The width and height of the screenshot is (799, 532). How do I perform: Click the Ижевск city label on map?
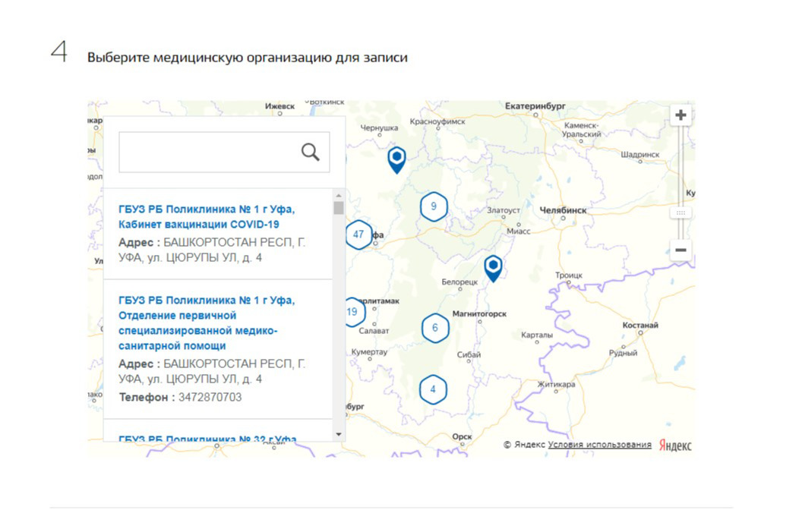279,106
